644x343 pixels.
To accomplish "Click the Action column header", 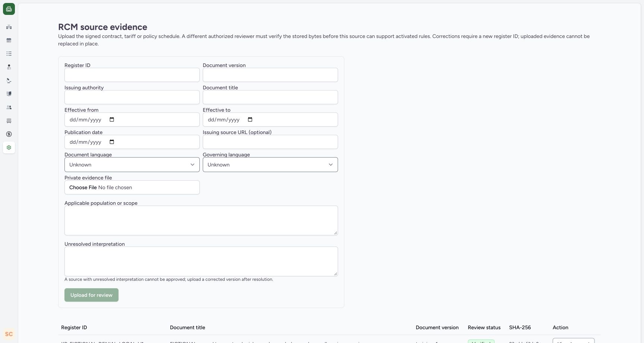I will click(x=561, y=327).
